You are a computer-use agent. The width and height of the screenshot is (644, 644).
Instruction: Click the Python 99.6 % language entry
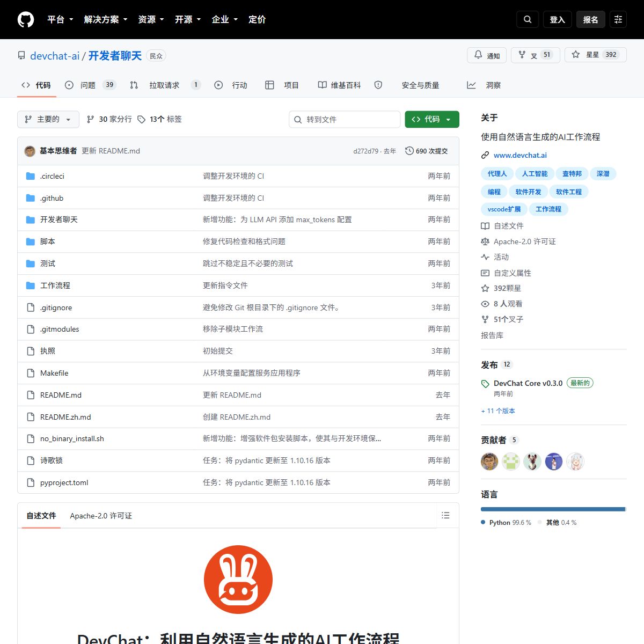click(506, 523)
